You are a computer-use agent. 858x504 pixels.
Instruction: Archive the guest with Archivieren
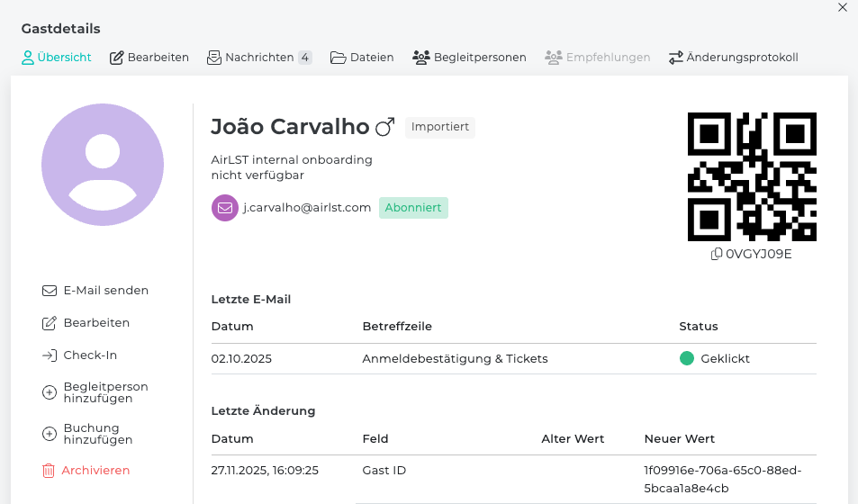[86, 471]
